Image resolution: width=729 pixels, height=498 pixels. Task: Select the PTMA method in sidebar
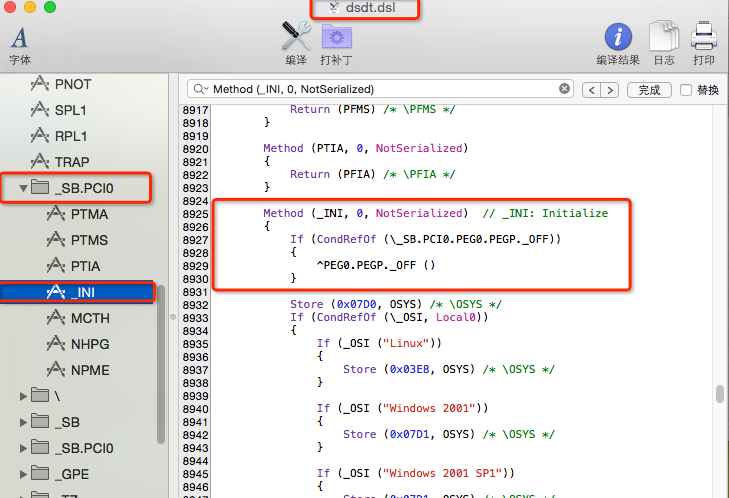coord(88,214)
